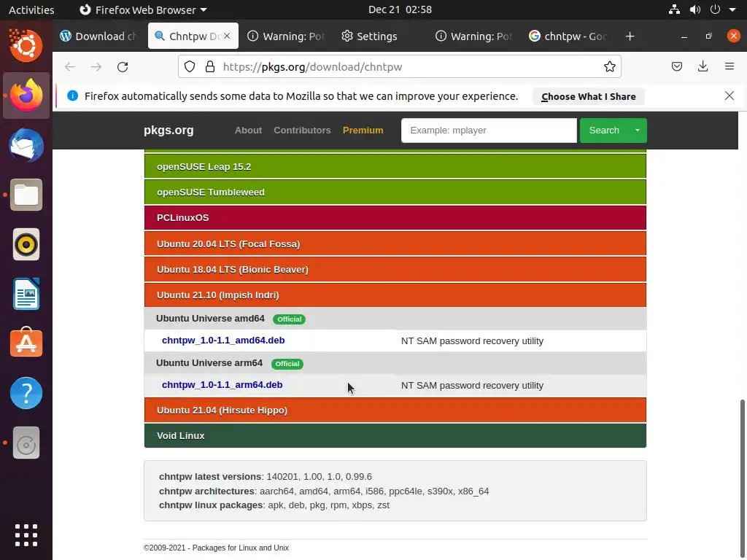This screenshot has width=747, height=560.
Task: Click the Firefox icon in dock
Action: tap(26, 96)
